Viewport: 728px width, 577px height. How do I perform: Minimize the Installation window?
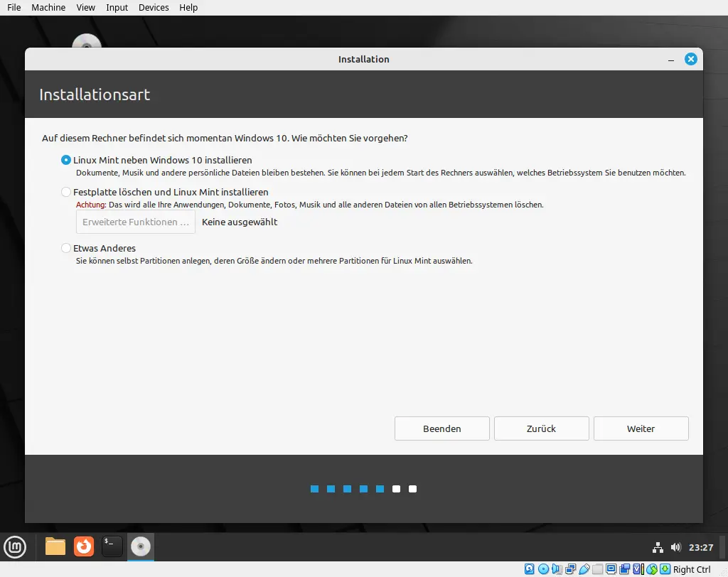[671, 60]
